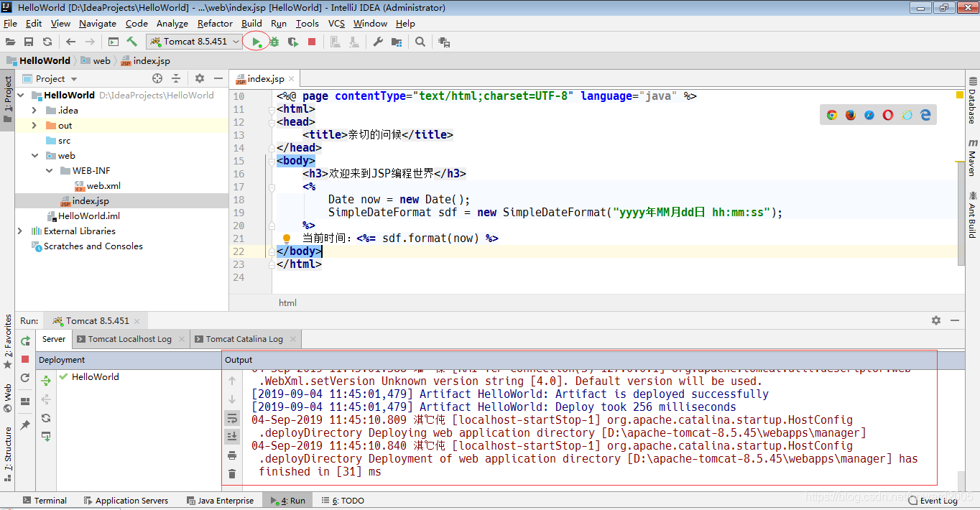980x510 pixels.
Task: Open the Database side panel
Action: coord(972,101)
